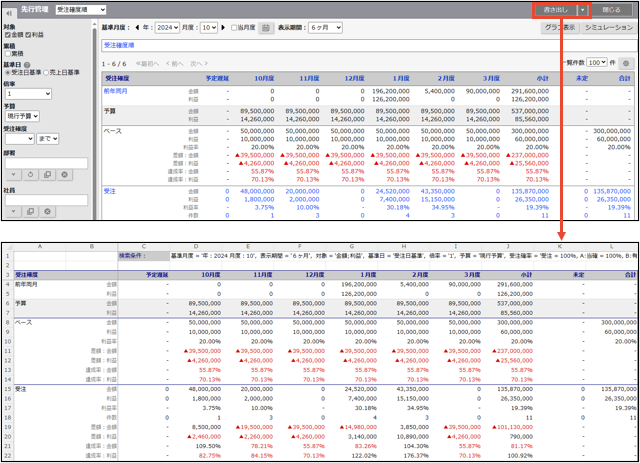The width and height of the screenshot is (640, 463).
Task: Open the 受注確度順 view dropdown in header
Action: click(x=80, y=9)
